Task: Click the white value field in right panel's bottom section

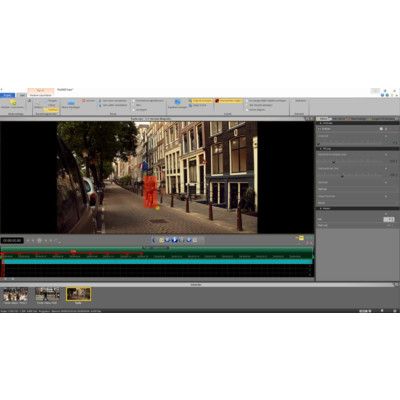Action: [x=389, y=219]
